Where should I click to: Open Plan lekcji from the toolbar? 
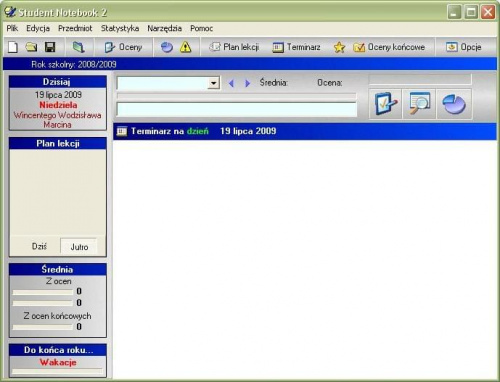(x=234, y=47)
